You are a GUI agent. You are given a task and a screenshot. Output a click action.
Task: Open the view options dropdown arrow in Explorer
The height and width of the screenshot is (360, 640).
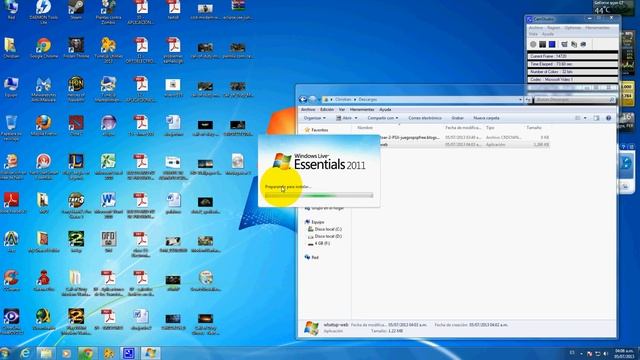585,118
